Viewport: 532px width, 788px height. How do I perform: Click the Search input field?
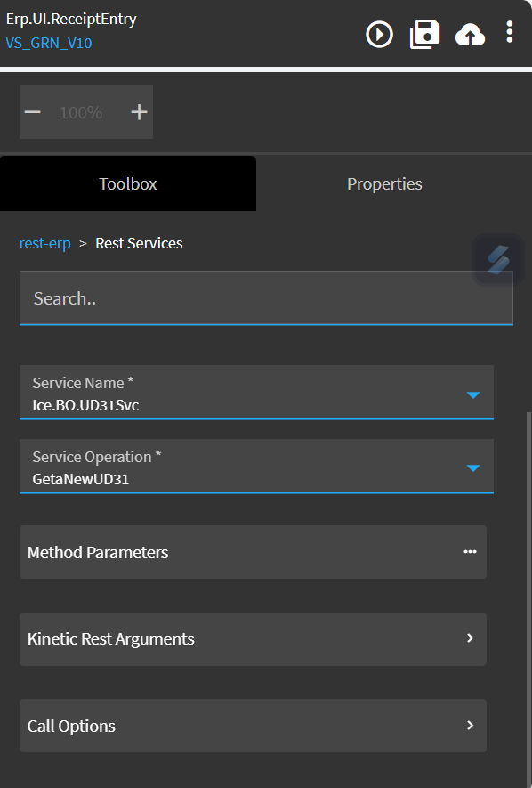pos(266,298)
